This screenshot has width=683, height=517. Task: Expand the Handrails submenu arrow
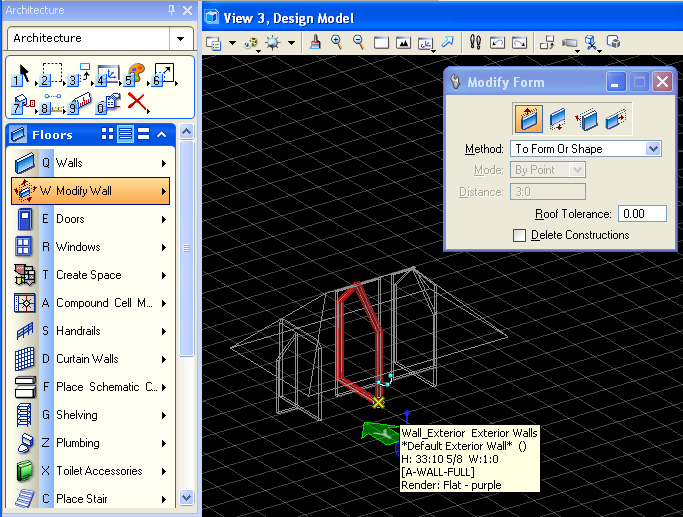point(164,331)
